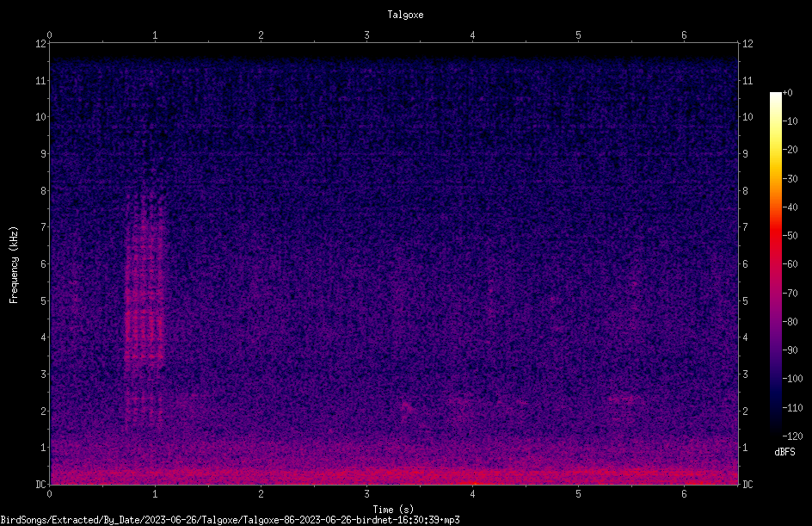Click the 5 kHz label on the right frequency axis

point(745,300)
